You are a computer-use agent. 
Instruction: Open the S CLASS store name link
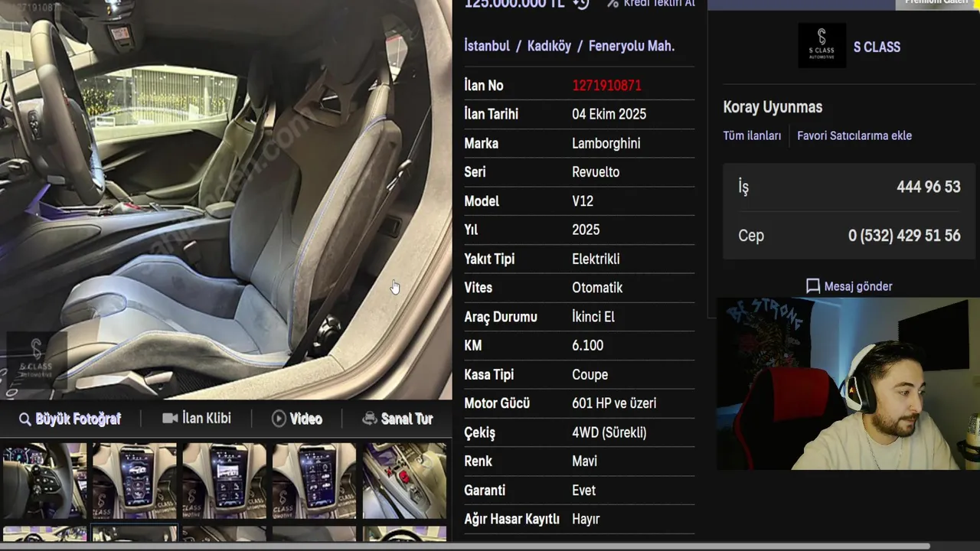pos(877,47)
